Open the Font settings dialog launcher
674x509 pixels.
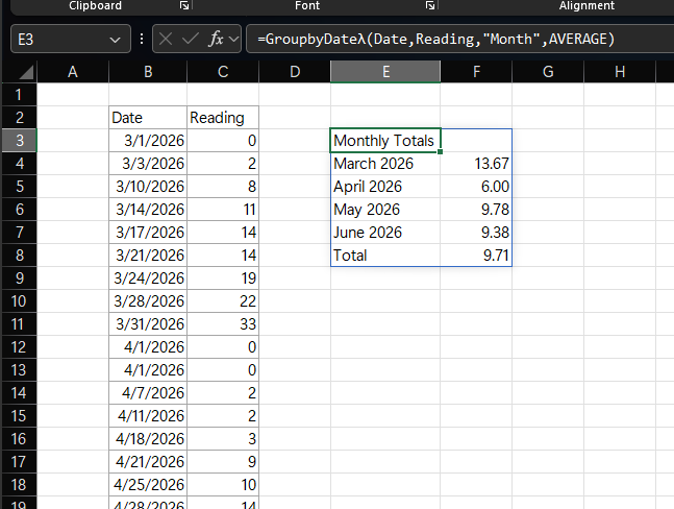tap(430, 5)
